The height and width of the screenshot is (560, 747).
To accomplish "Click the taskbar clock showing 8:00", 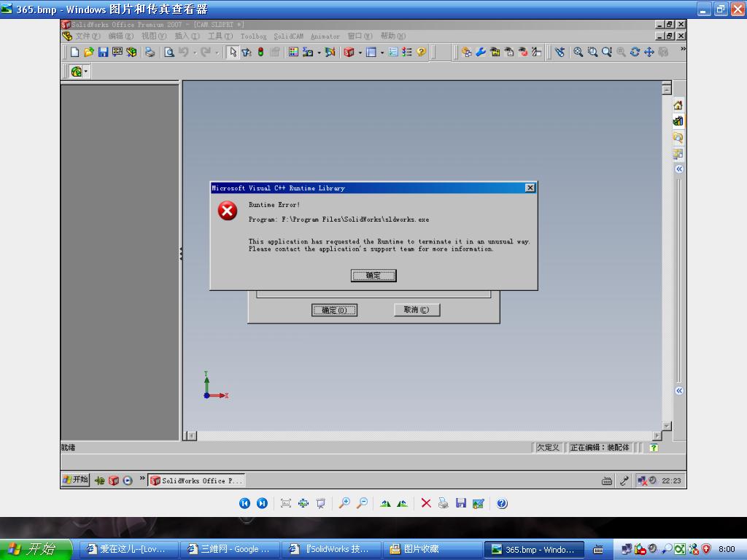I will click(727, 550).
